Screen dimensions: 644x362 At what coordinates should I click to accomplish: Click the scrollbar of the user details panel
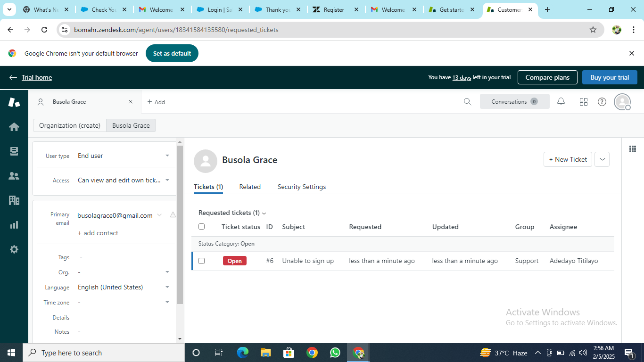point(180,224)
